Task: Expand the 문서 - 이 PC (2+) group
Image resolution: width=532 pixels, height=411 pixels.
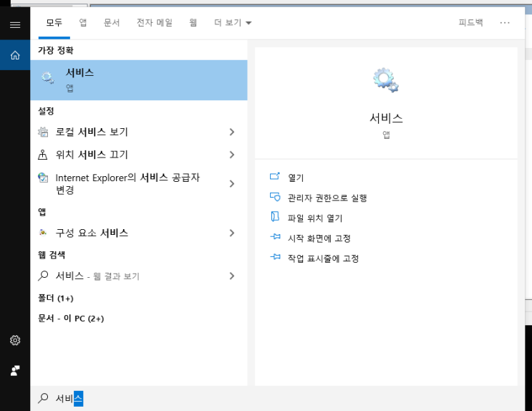Action: coord(71,319)
